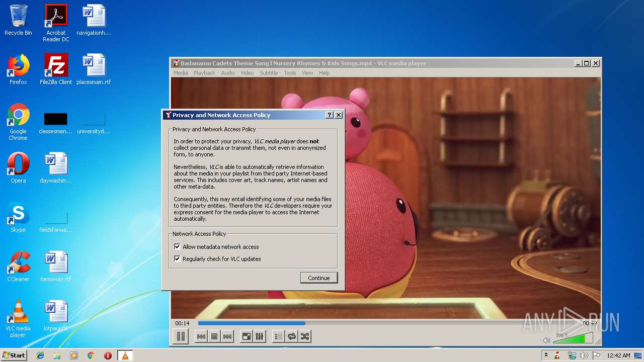Stop playback in VLC

point(214,336)
